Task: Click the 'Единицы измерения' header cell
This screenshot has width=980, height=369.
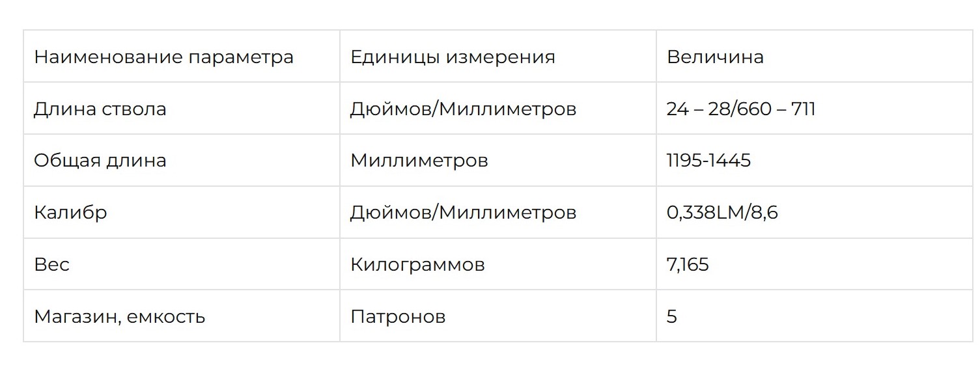Action: [x=498, y=57]
